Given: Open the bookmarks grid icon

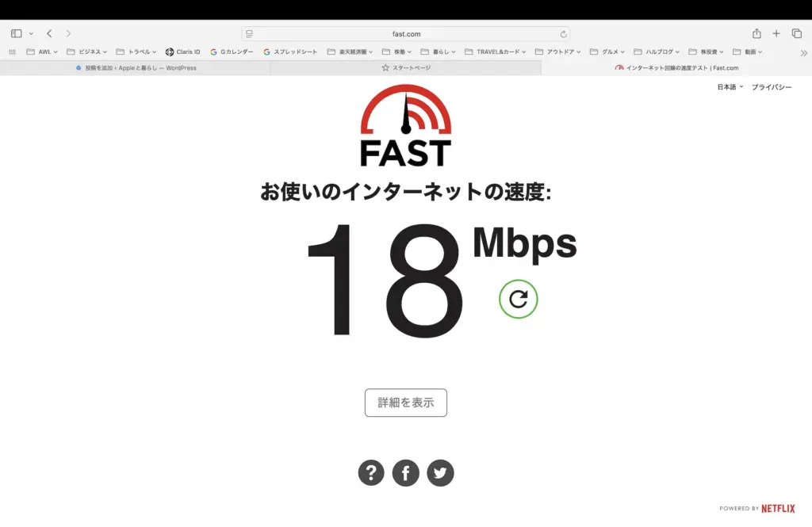Looking at the screenshot, I should pos(12,52).
